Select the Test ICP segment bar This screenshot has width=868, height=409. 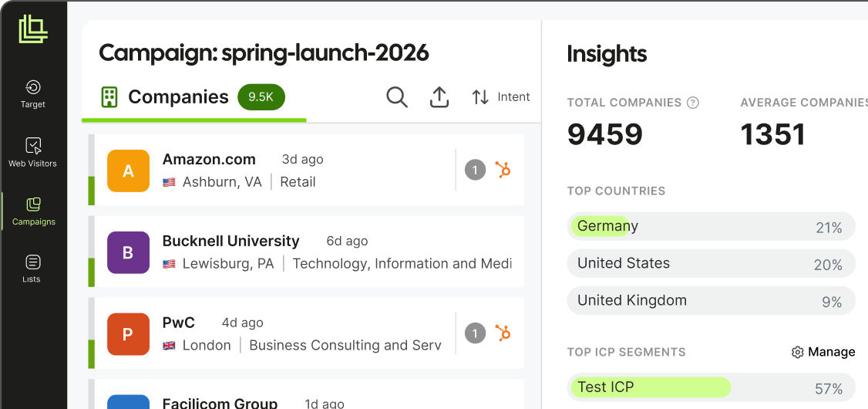pos(712,387)
